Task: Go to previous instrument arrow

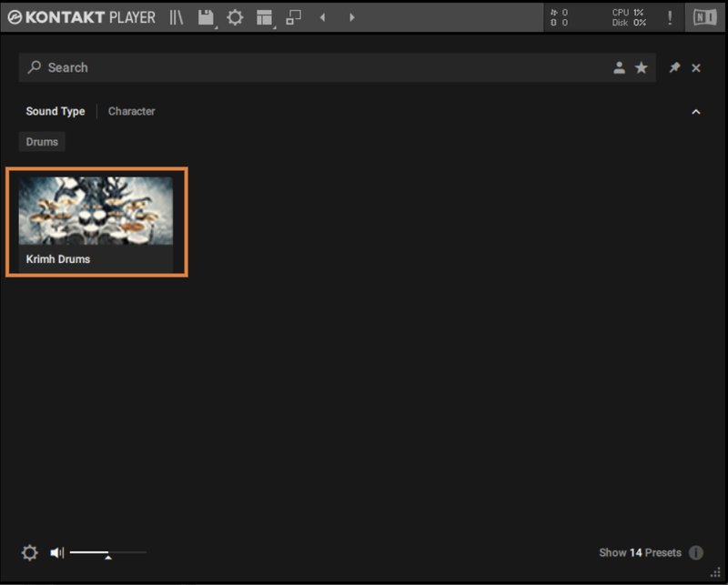Action: 323,17
